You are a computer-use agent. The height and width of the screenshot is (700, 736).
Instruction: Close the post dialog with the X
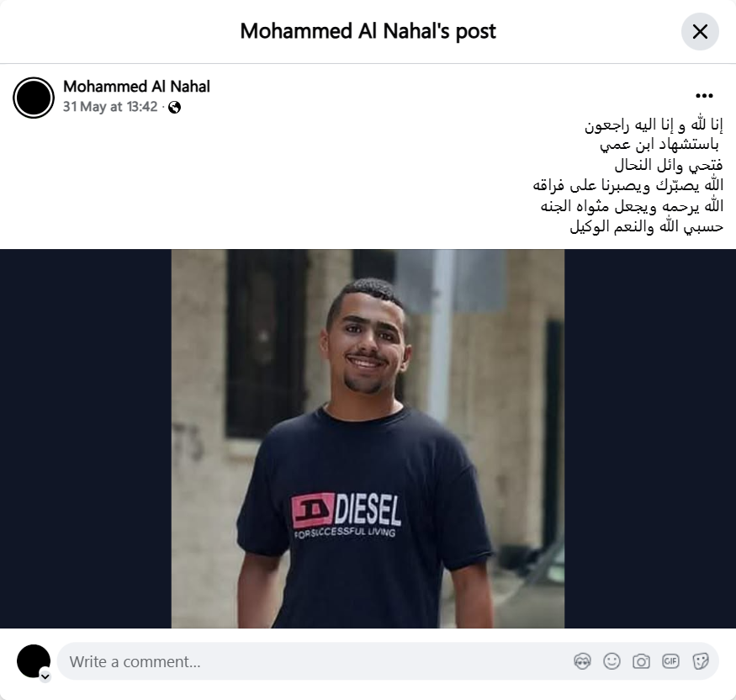point(700,31)
